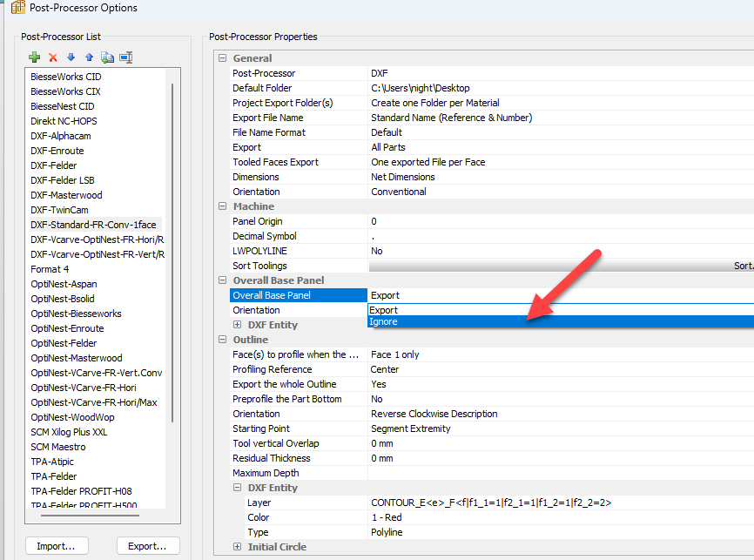Select BiesseWorks CIX in the list
This screenshot has width=754, height=560.
[65, 91]
